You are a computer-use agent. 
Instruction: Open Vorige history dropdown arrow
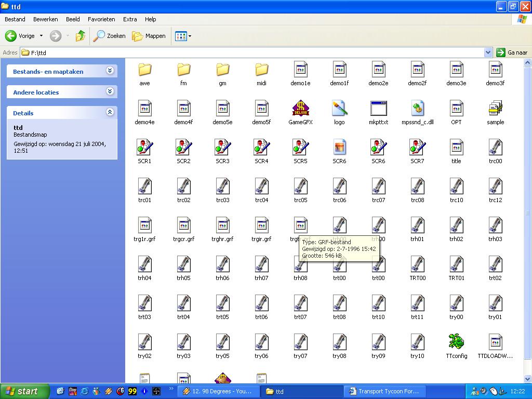click(42, 36)
